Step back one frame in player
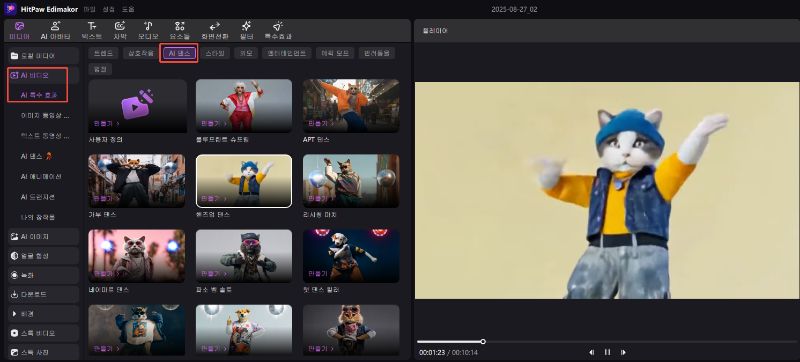 [x=592, y=352]
